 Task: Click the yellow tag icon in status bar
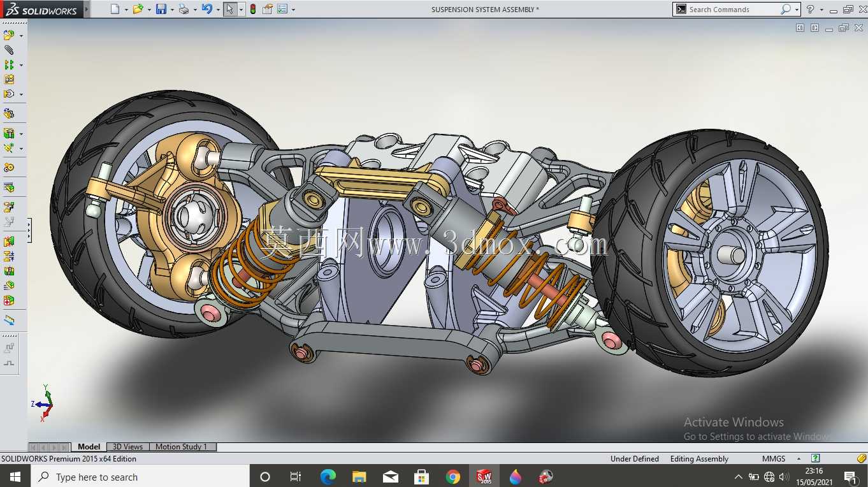coord(862,458)
